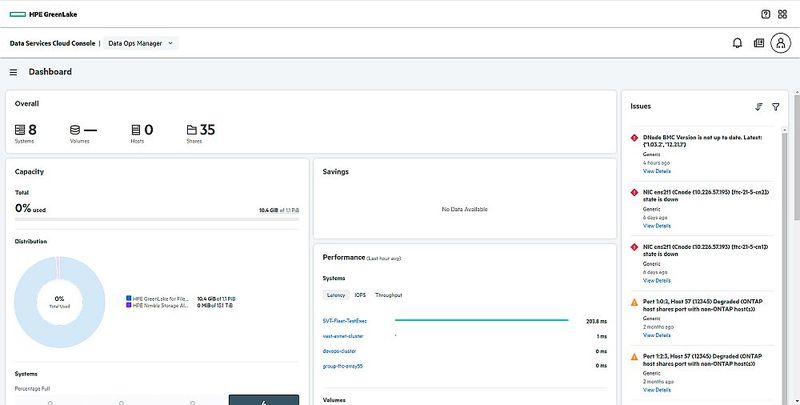Click the SVT-Fleet-TestExec latency bar

click(481, 320)
